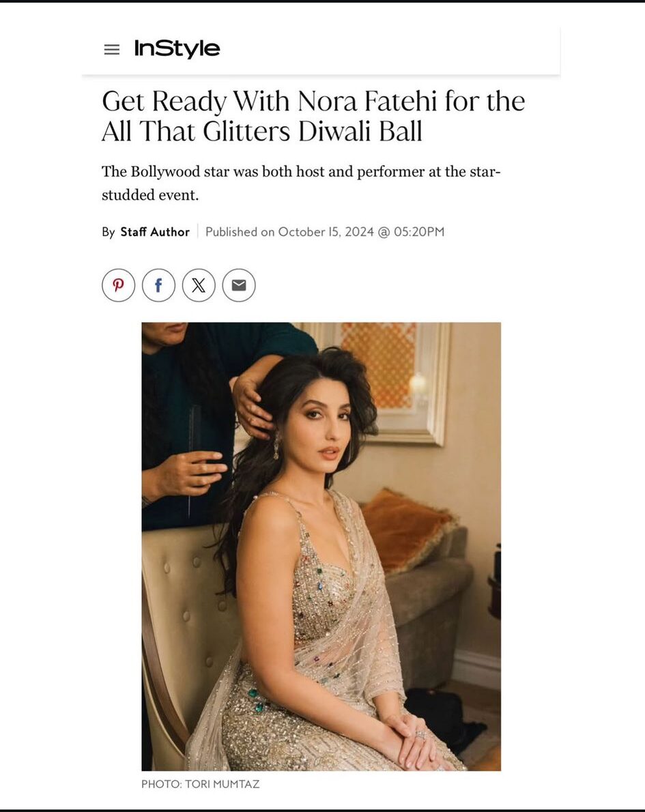Click the word By before author name
Screen dimensions: 645x812
(109, 232)
